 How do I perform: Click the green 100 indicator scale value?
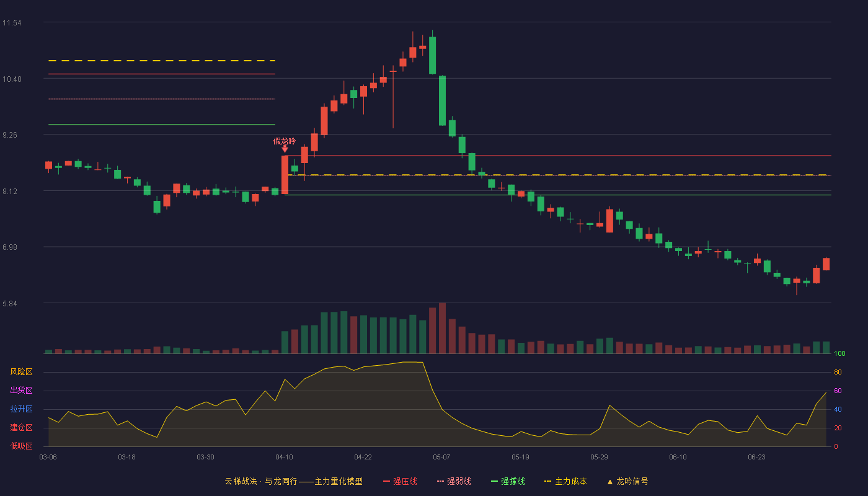839,354
